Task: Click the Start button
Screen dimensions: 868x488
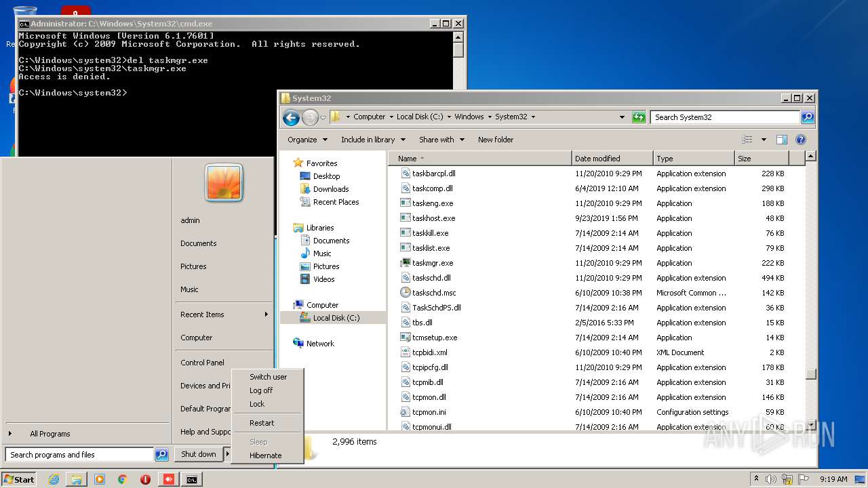Action: (x=19, y=479)
